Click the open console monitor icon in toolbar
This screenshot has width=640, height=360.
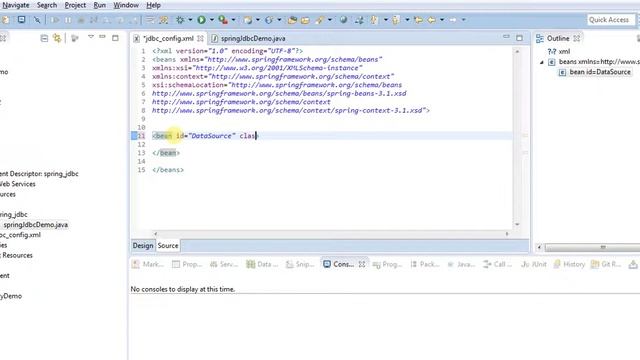21,20
